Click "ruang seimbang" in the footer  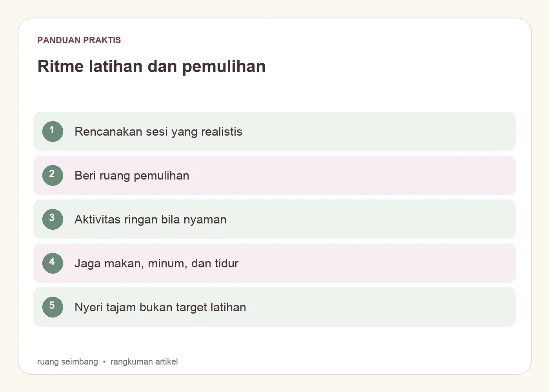tap(67, 361)
